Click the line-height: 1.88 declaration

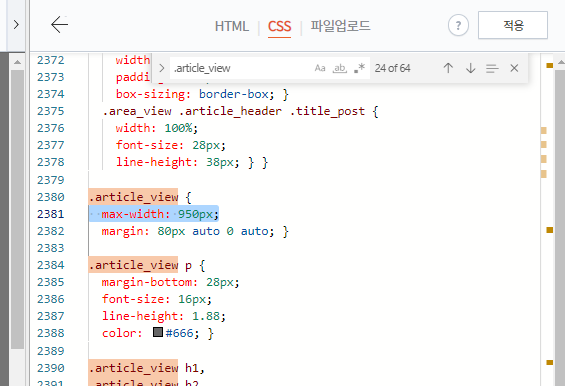(x=164, y=316)
